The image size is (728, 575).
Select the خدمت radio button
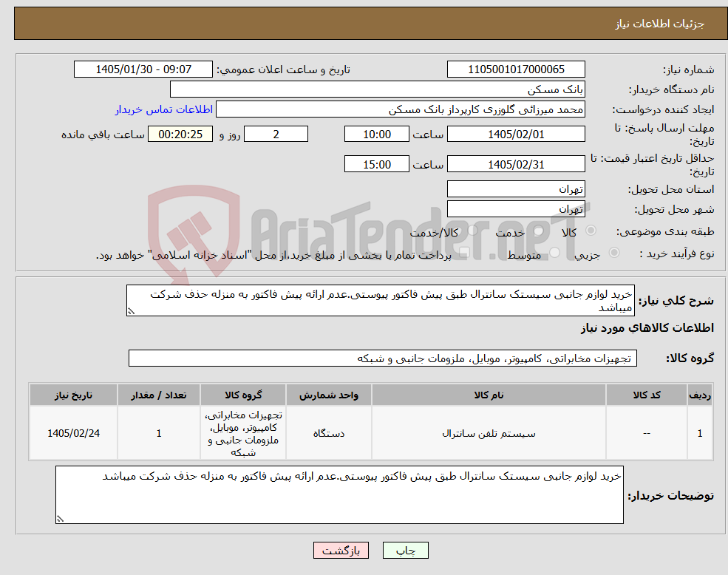538,231
